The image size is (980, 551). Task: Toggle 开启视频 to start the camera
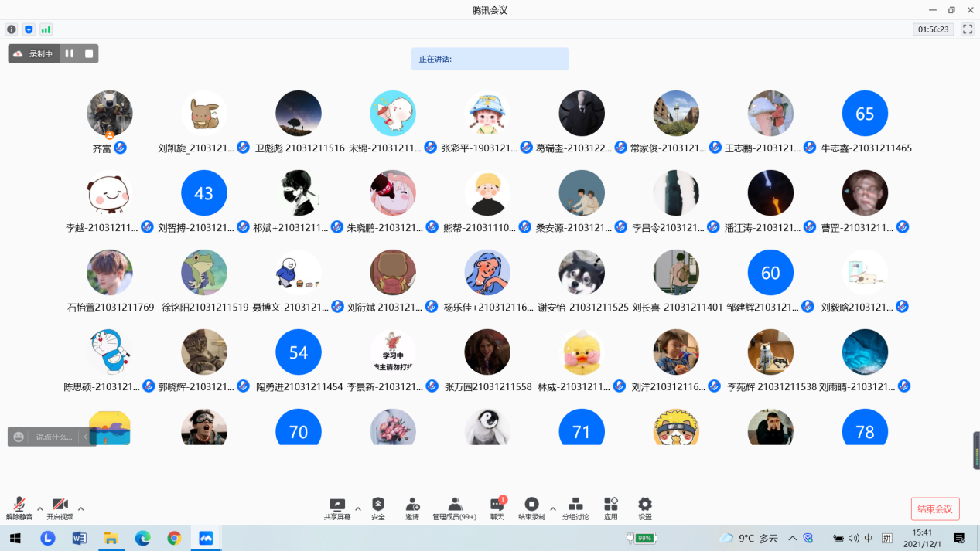[x=60, y=505]
